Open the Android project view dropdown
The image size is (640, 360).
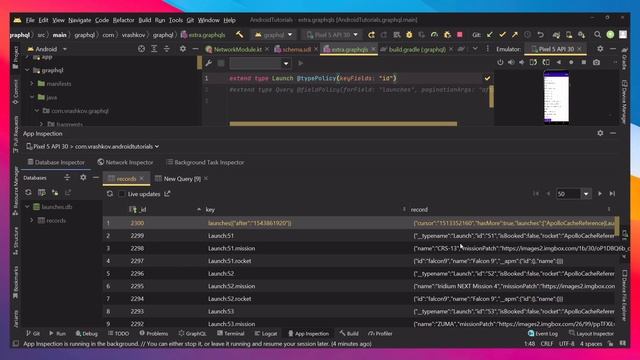[47, 49]
